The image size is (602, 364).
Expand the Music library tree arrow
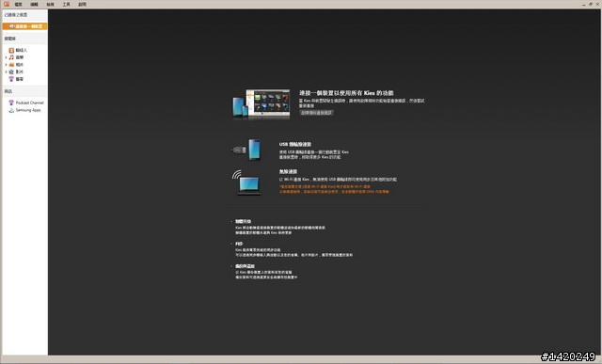(6, 57)
